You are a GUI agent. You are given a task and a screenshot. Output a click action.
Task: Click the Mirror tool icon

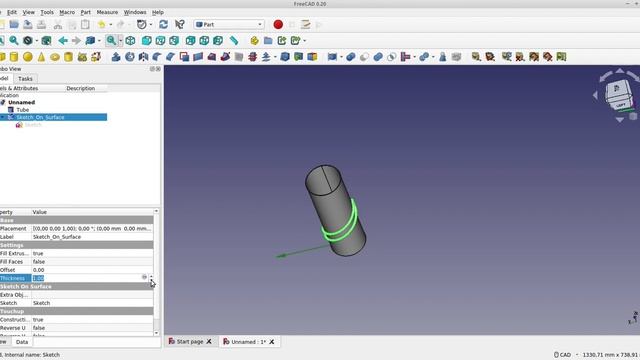[143, 57]
